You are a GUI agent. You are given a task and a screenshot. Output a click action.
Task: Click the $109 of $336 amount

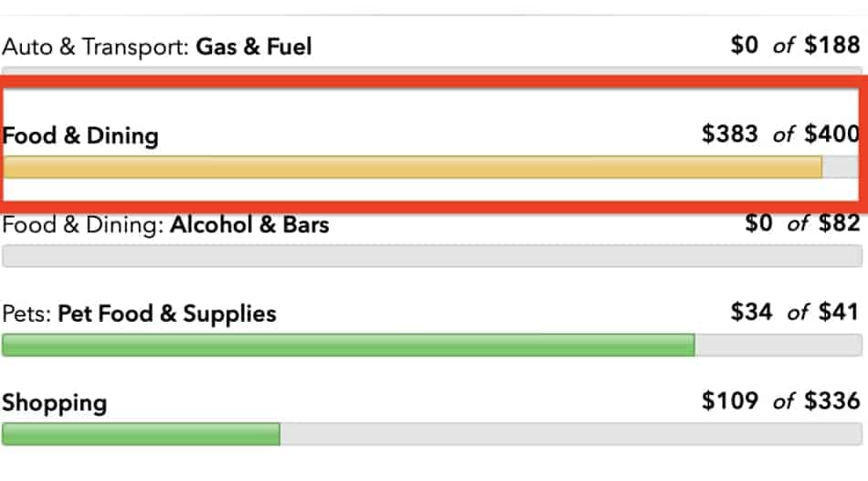tap(780, 401)
